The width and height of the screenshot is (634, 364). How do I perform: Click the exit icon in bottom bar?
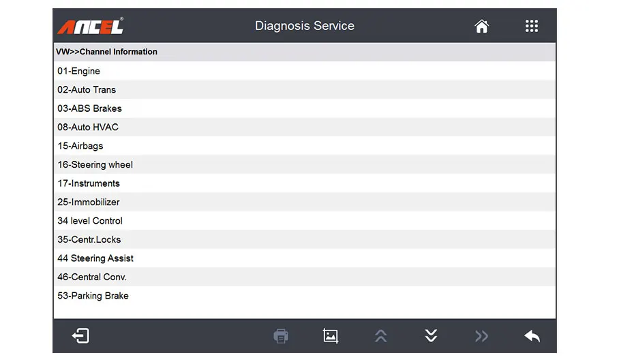tap(80, 335)
